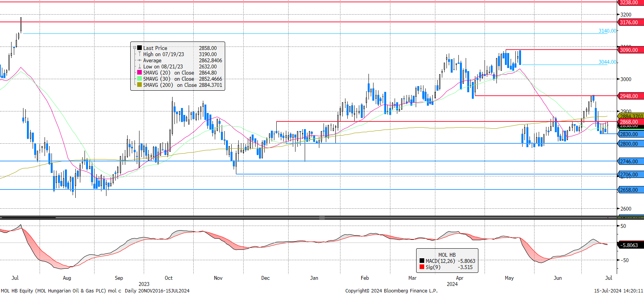Viewport: 644px width, 294px height.
Task: Click the legend value 2632.00
Action: (208, 66)
